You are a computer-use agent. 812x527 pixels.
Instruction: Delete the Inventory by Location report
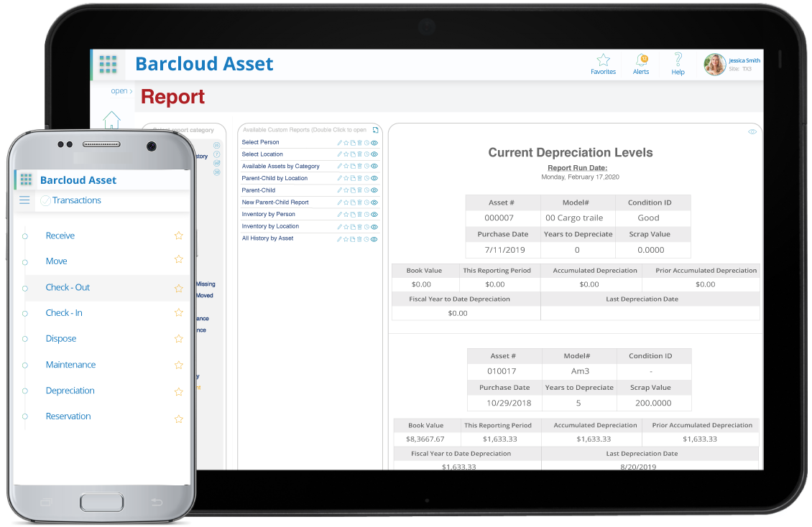click(359, 226)
